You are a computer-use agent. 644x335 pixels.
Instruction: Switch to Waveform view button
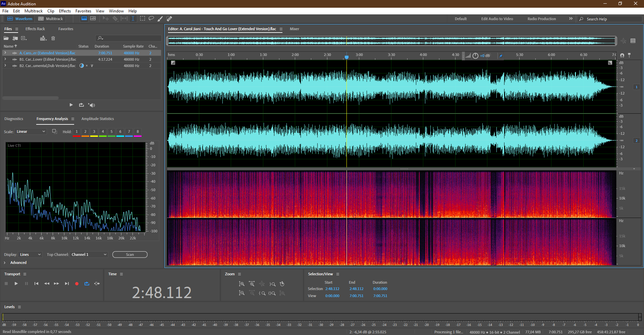20,19
